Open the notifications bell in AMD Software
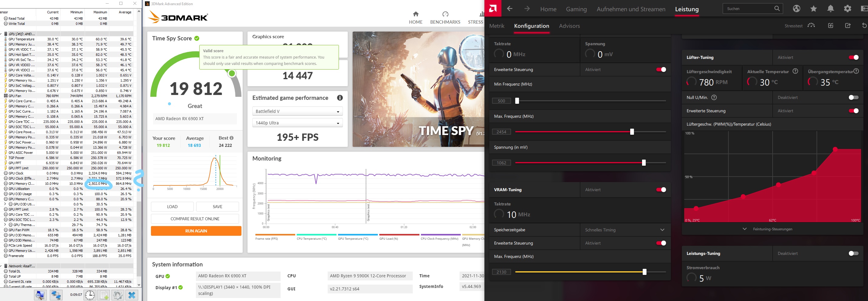 831,9
